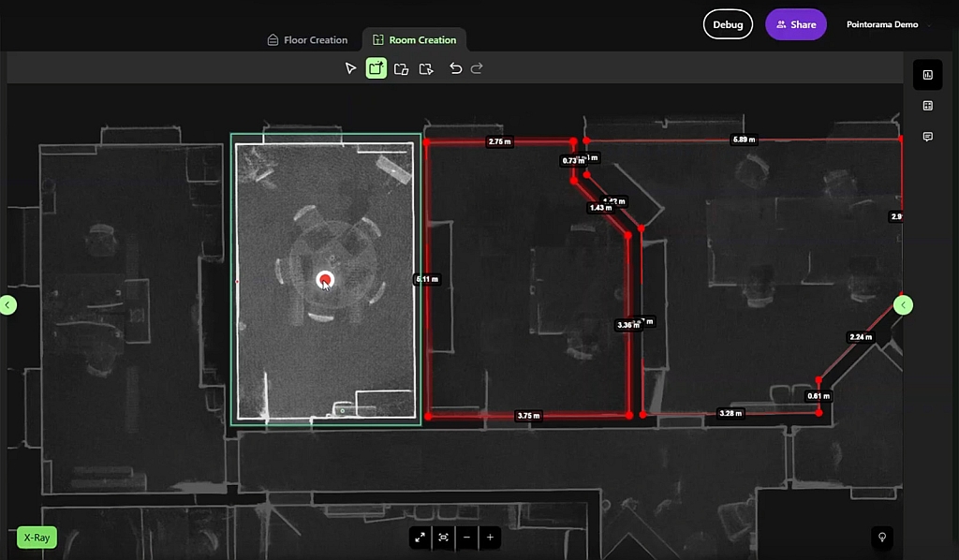Open the statistics chart panel icon
The image size is (959, 560).
point(927,75)
